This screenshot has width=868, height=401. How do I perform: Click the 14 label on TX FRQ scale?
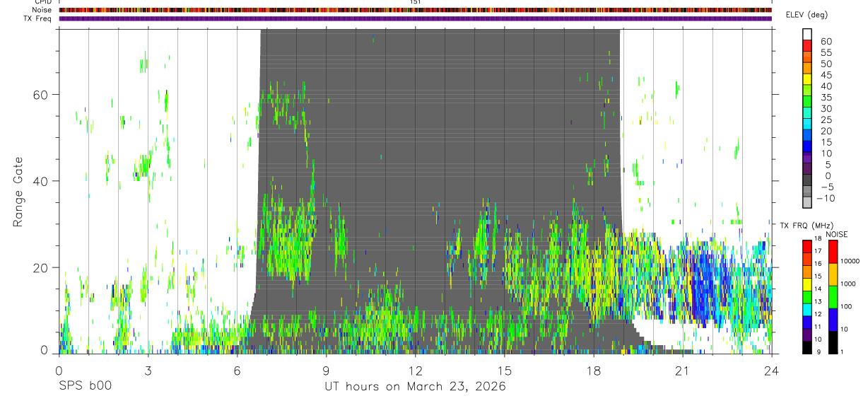click(x=817, y=289)
